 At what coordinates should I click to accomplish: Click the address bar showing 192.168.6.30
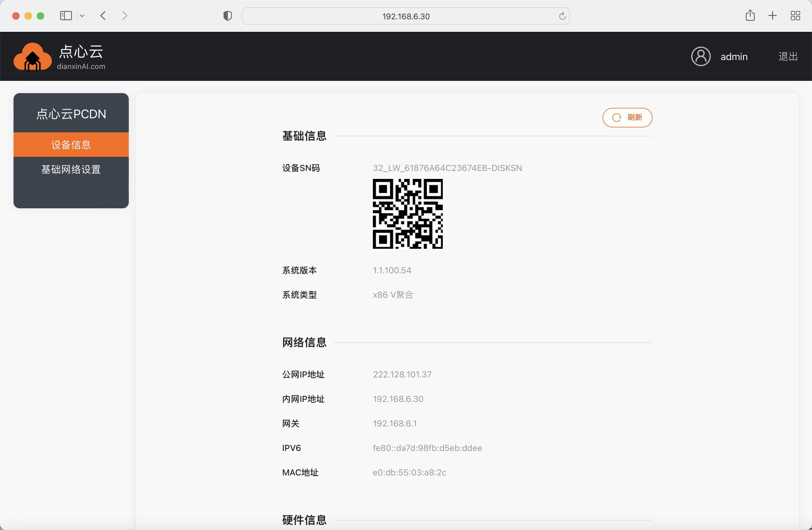point(406,16)
